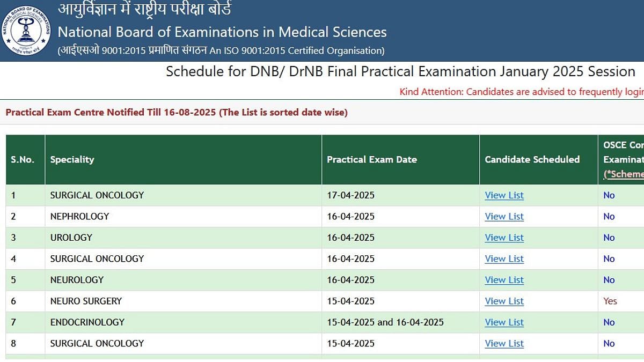Click the S.No. column header
The image size is (644, 362).
point(23,159)
